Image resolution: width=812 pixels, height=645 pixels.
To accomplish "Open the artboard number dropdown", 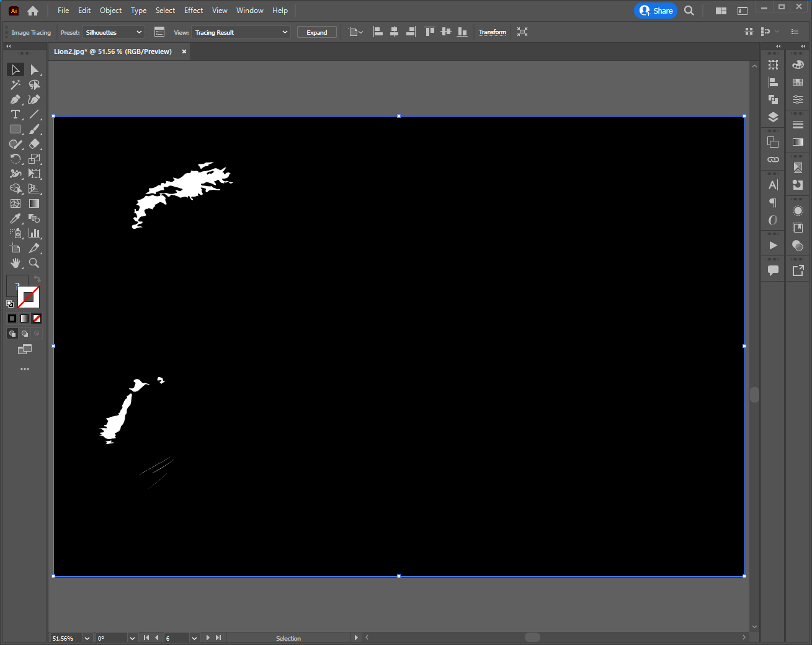I will [194, 638].
